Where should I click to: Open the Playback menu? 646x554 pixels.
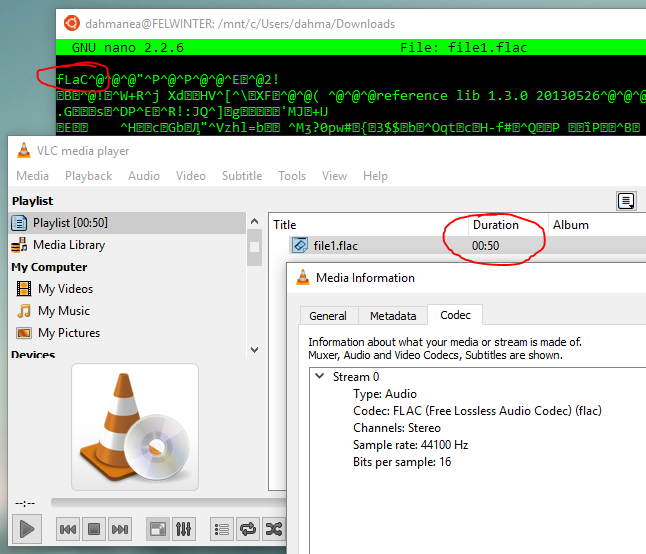(89, 176)
